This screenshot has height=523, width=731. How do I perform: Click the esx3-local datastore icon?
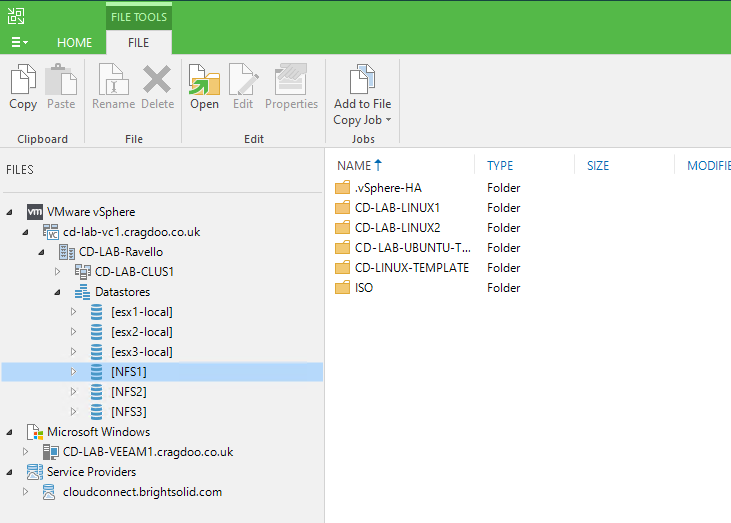pyautogui.click(x=97, y=352)
